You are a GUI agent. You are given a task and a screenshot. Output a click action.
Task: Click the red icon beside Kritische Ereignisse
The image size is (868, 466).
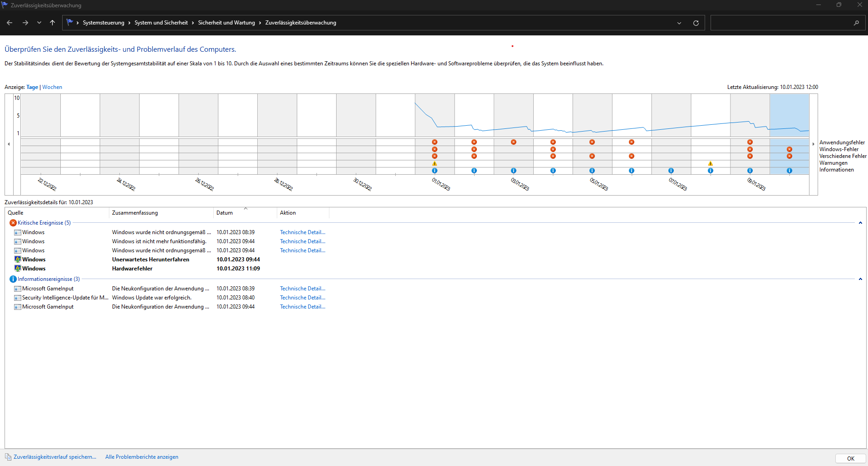(x=13, y=223)
